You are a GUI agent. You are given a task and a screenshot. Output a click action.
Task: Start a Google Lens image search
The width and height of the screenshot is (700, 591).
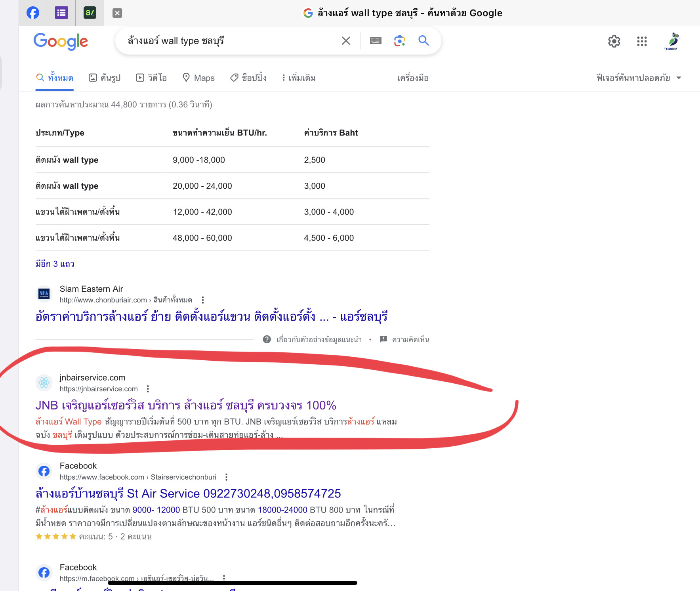[399, 41]
